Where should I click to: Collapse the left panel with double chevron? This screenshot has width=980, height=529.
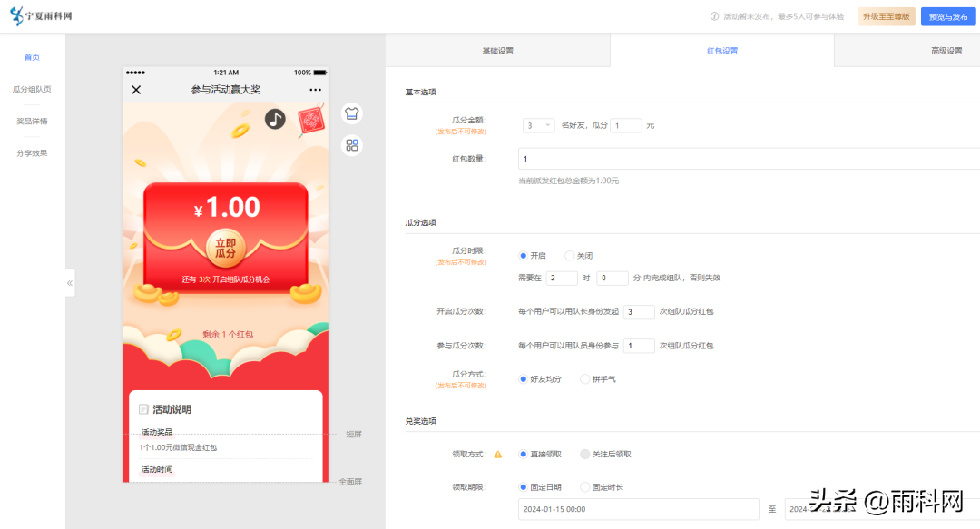pos(70,283)
